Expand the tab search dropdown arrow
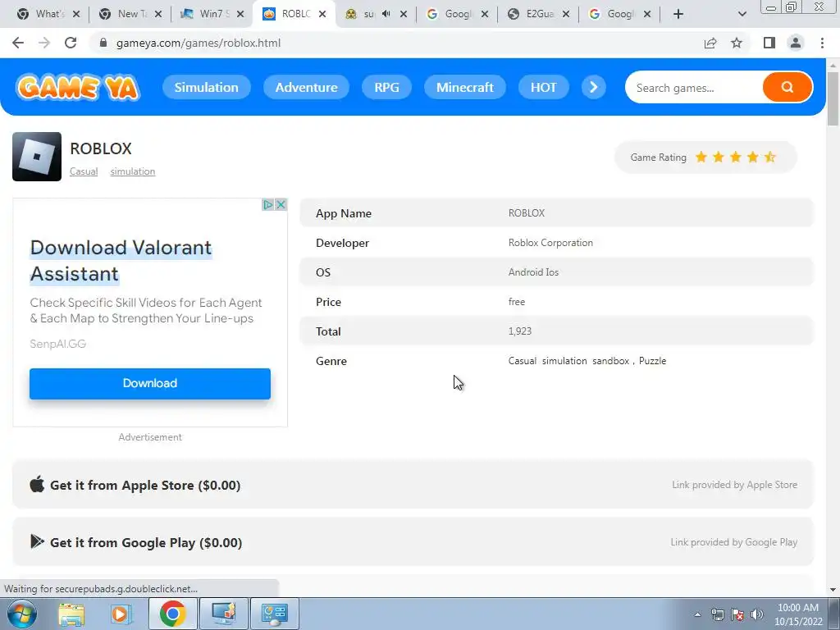Screen dimensions: 840x630 pos(742,14)
